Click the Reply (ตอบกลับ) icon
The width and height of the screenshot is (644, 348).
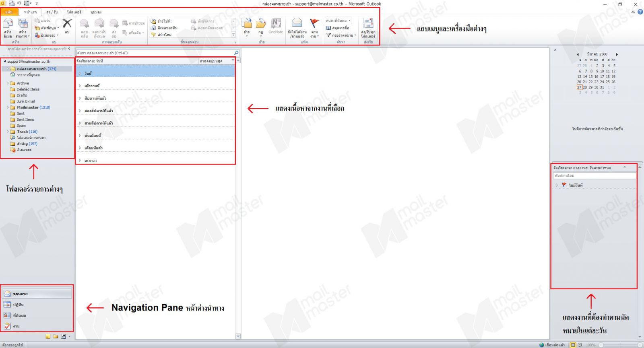coord(84,24)
